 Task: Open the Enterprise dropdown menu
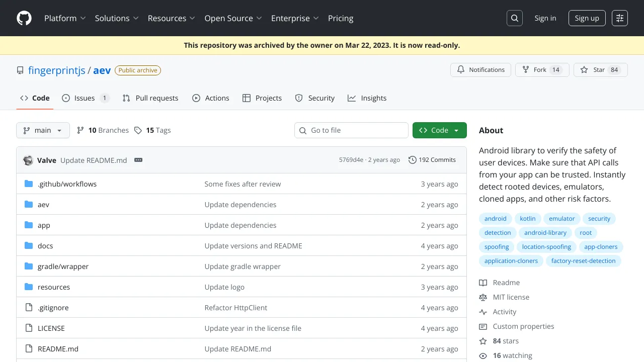click(295, 18)
